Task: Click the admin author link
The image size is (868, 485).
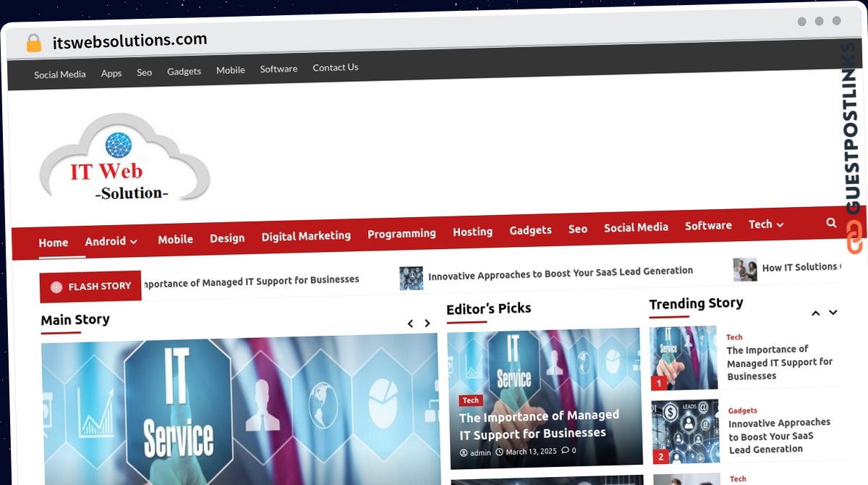Action: pos(480,453)
